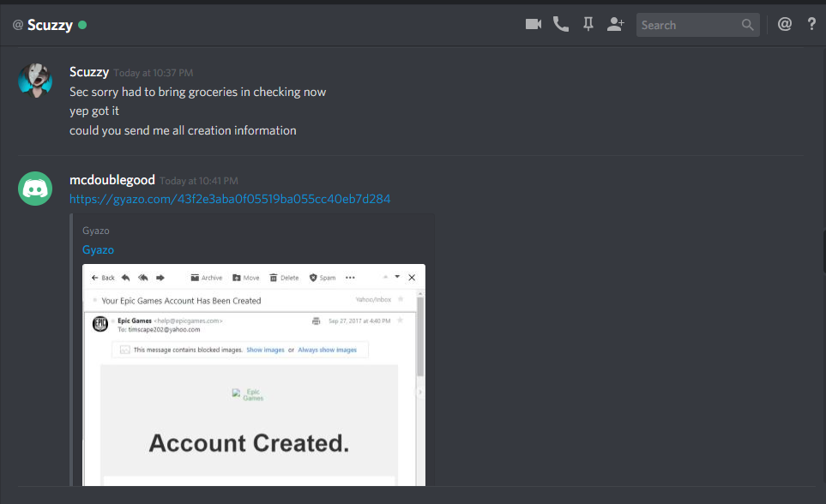The image size is (826, 504).
Task: Click the Delete trash button in the email screenshot
Action: 285,278
